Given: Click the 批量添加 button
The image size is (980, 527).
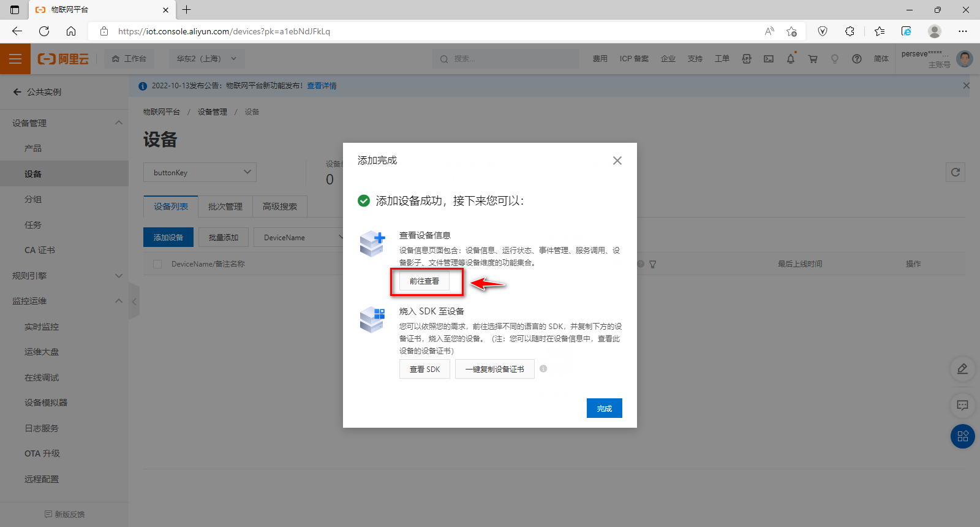Looking at the screenshot, I should coord(223,237).
